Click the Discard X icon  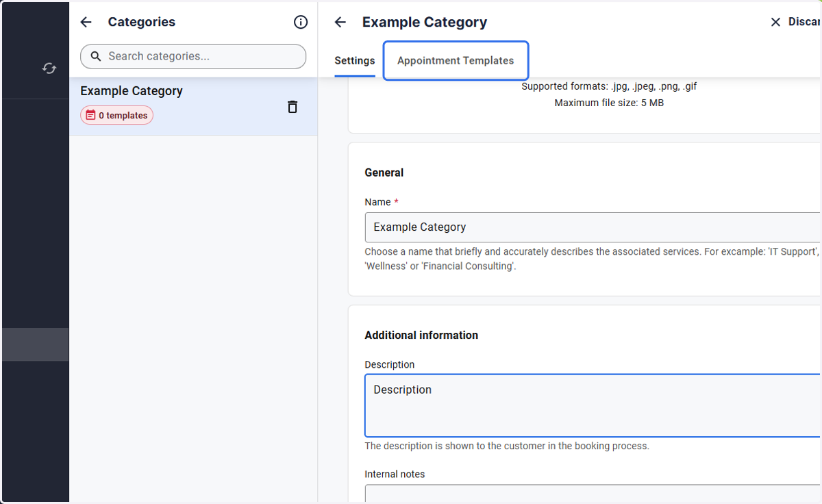click(x=775, y=22)
